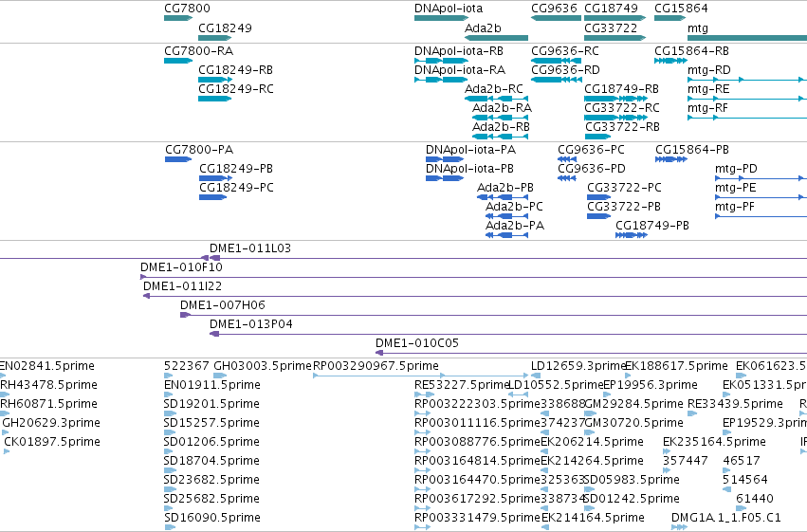This screenshot has height=532, width=807.
Task: Open the DNApol-iota-PA protein label
Action: point(471,150)
